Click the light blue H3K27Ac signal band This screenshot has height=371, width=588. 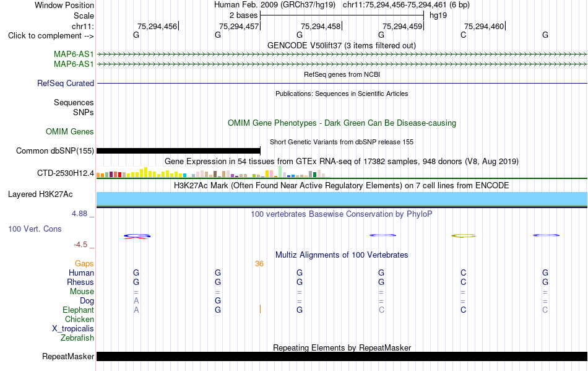pyautogui.click(x=342, y=199)
